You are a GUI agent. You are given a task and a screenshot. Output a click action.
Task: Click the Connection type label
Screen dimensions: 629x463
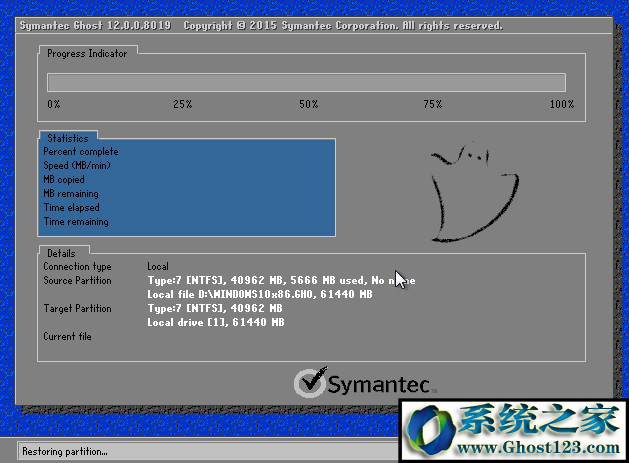(x=77, y=267)
